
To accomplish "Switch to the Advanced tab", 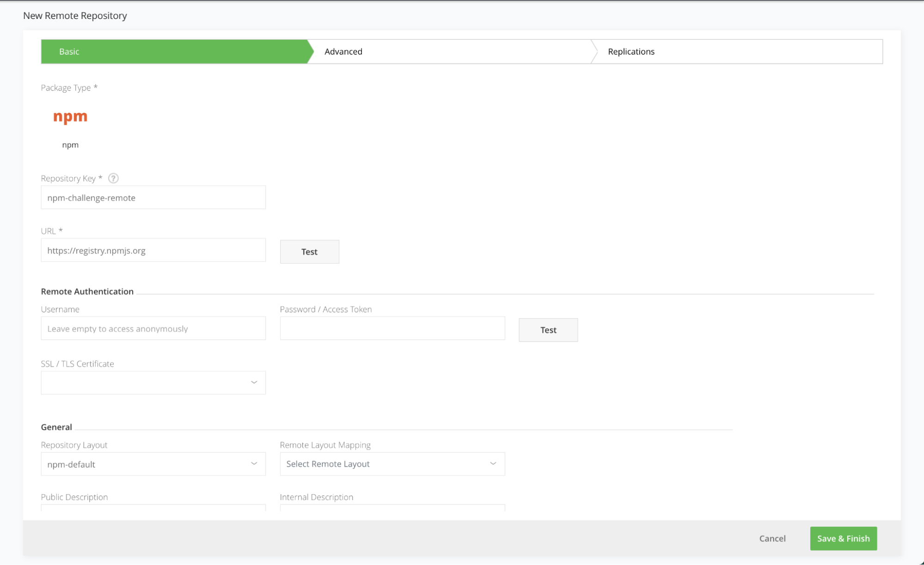I will 343,52.
